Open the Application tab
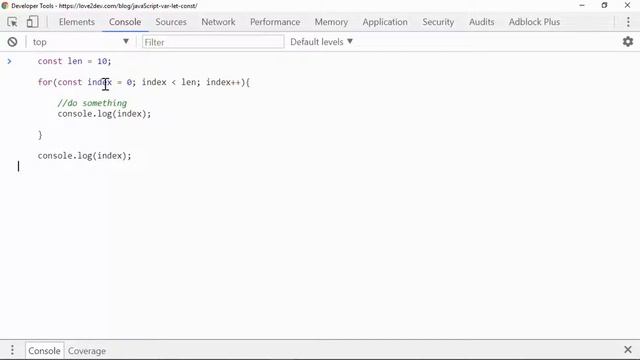Viewport: 640px width, 360px height. pos(385,22)
